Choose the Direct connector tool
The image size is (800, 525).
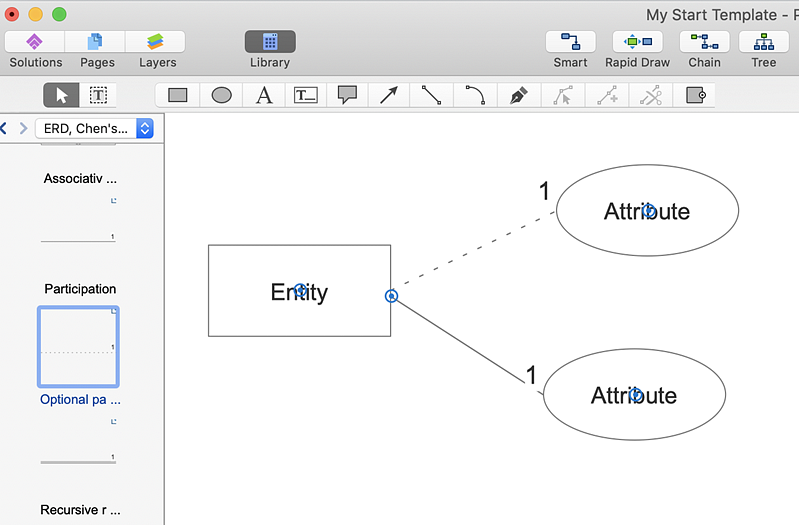tap(432, 96)
